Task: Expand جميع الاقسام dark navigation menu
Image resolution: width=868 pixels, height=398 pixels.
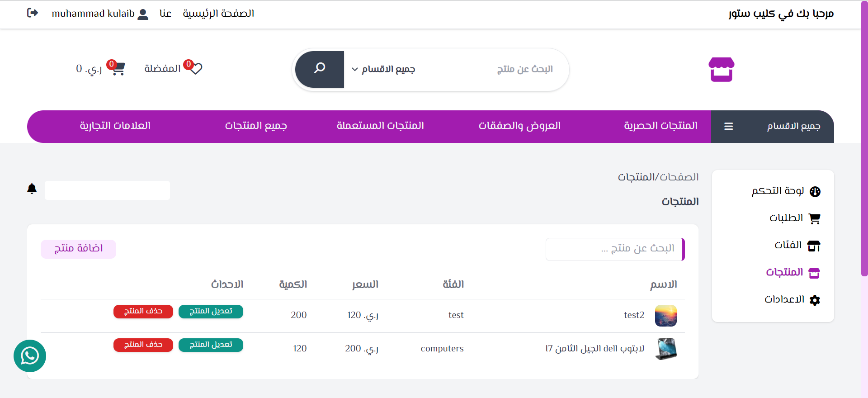Action: click(773, 127)
